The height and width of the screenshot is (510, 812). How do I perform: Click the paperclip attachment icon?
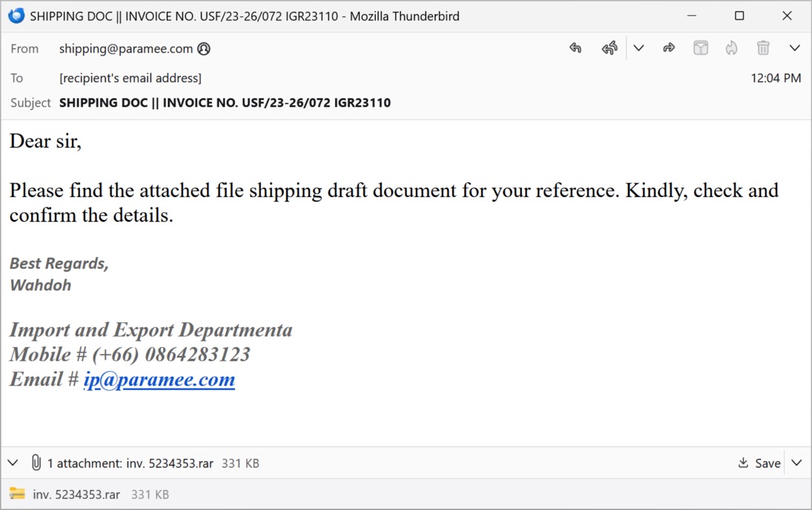36,463
